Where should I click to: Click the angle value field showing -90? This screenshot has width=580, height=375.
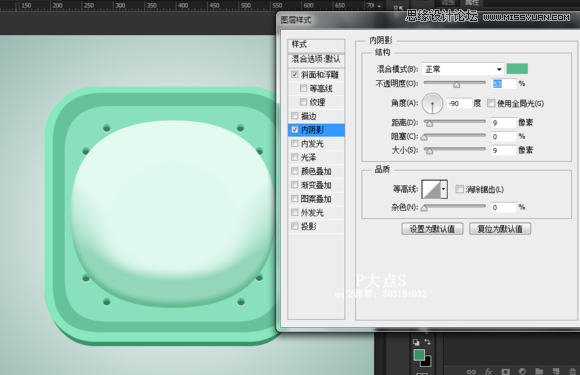click(459, 104)
